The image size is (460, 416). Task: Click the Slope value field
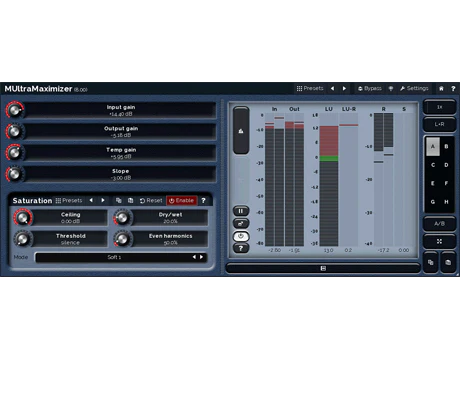pyautogui.click(x=121, y=174)
